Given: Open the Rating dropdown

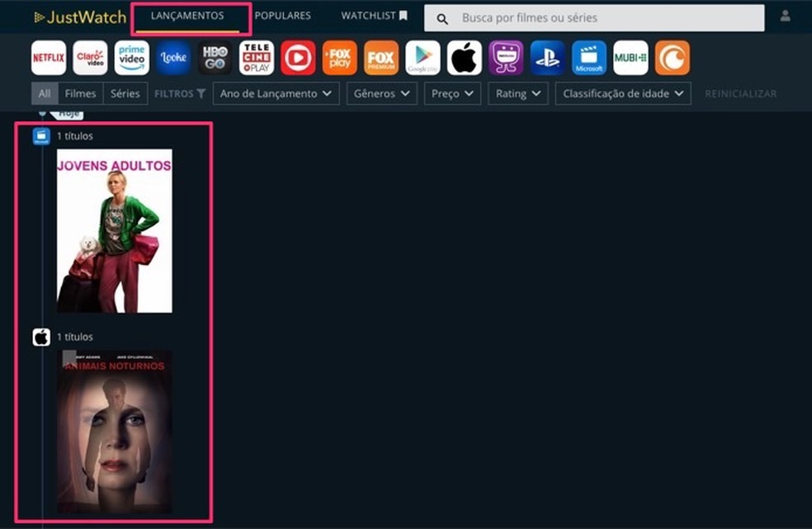Looking at the screenshot, I should pos(518,94).
